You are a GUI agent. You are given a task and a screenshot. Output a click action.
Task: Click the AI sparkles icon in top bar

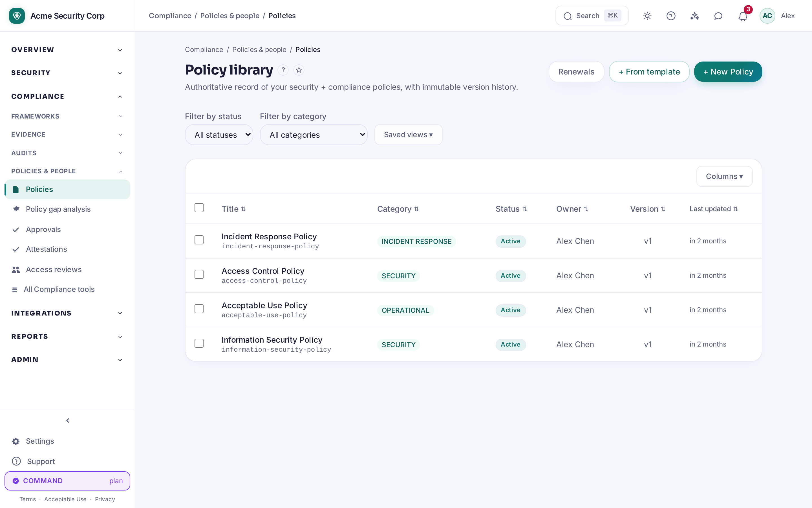[694, 16]
